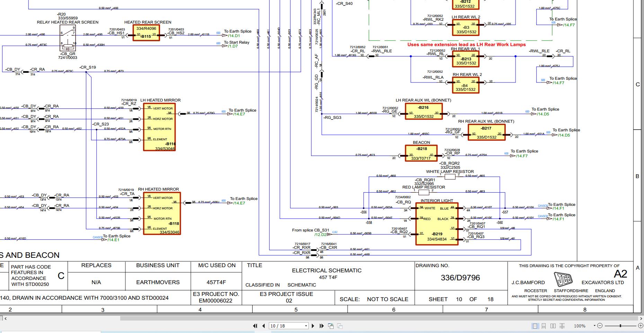Image resolution: width=644 pixels, height=333 pixels.
Task: Select the single page view icon
Action: (x=535, y=326)
